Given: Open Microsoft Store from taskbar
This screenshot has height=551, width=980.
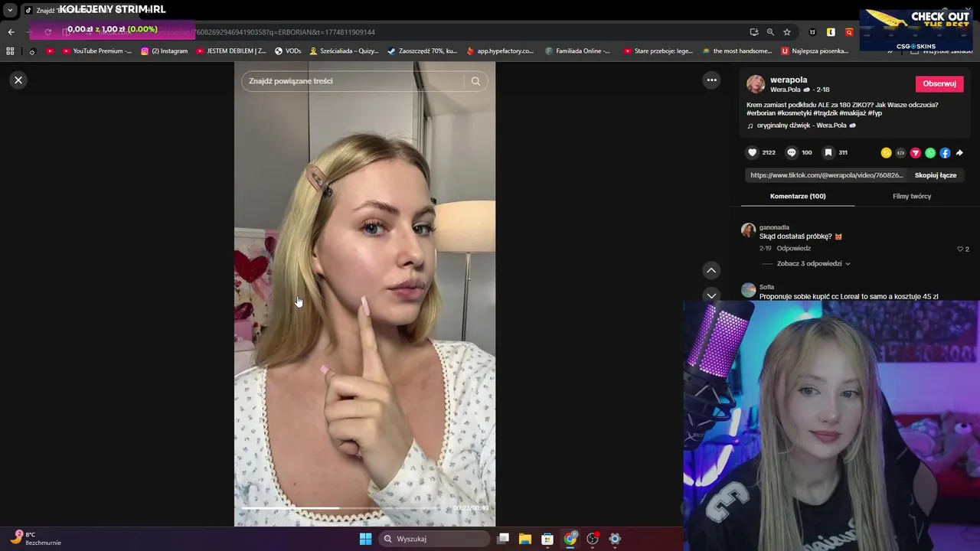Looking at the screenshot, I should click(547, 539).
